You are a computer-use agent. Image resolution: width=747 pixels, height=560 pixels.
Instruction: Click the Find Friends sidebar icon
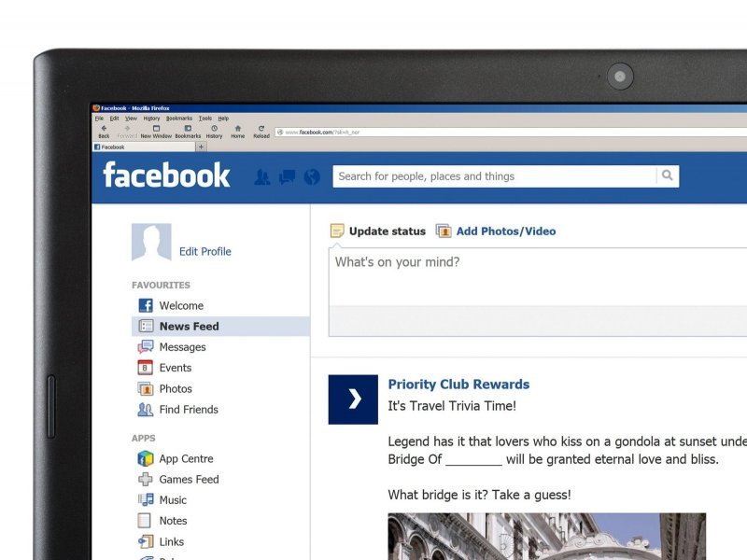(146, 410)
